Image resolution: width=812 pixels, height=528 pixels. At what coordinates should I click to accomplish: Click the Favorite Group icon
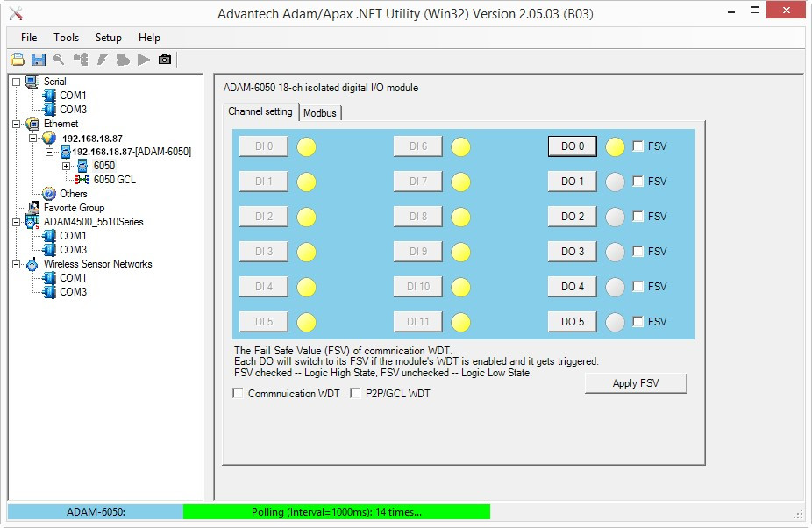(33, 208)
